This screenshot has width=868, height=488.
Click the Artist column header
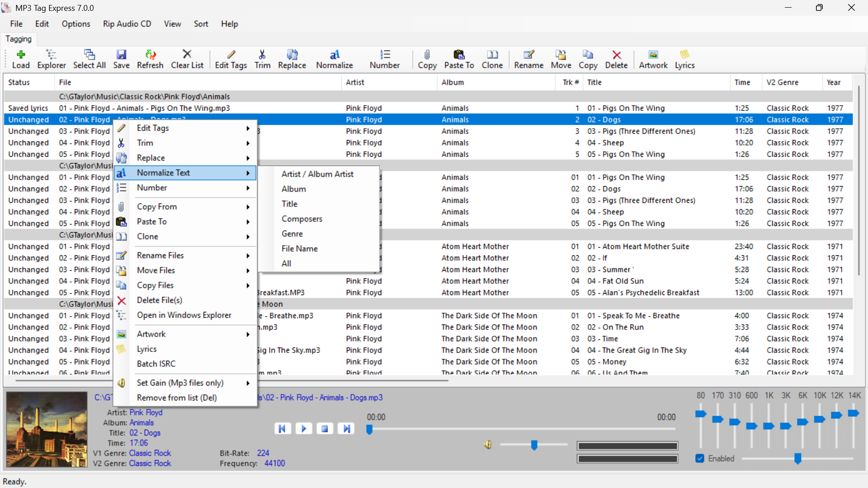389,82
